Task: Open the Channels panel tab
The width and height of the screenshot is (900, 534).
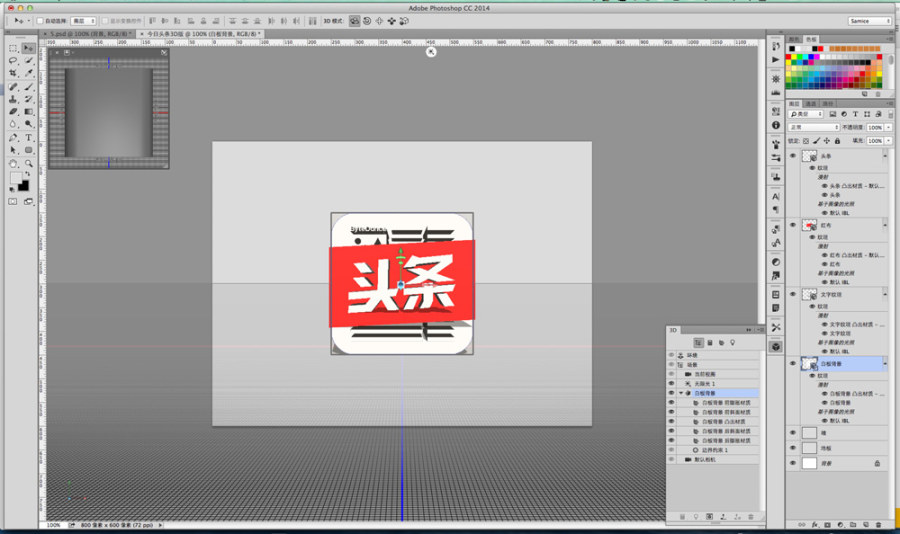Action: tap(810, 104)
